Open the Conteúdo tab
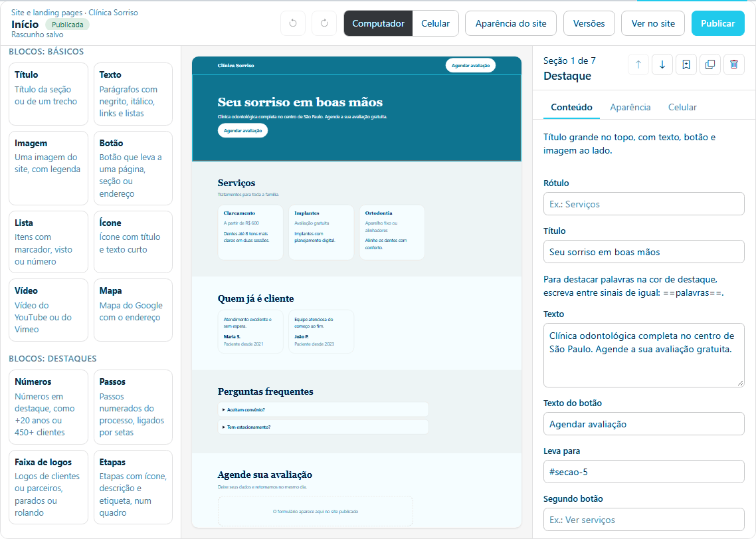This screenshot has width=756, height=539. [x=571, y=107]
